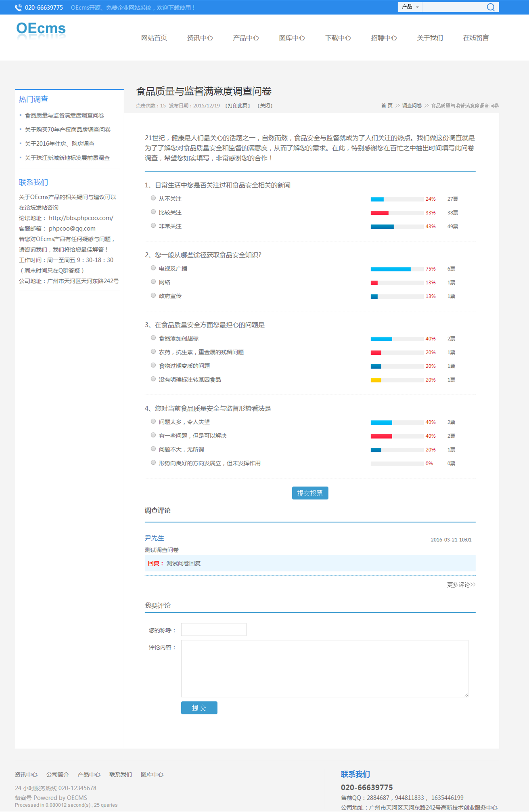This screenshot has width=529, height=812.
Task: Click the survey title heading
Action: [204, 91]
